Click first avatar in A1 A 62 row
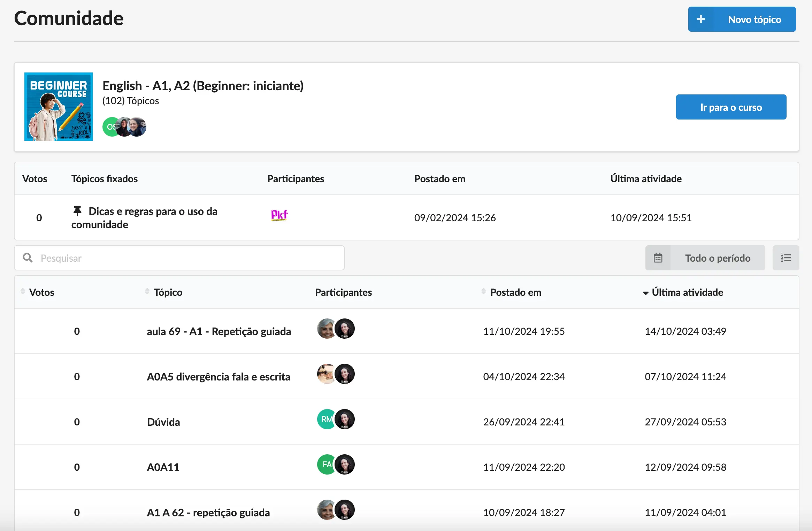 click(x=326, y=510)
